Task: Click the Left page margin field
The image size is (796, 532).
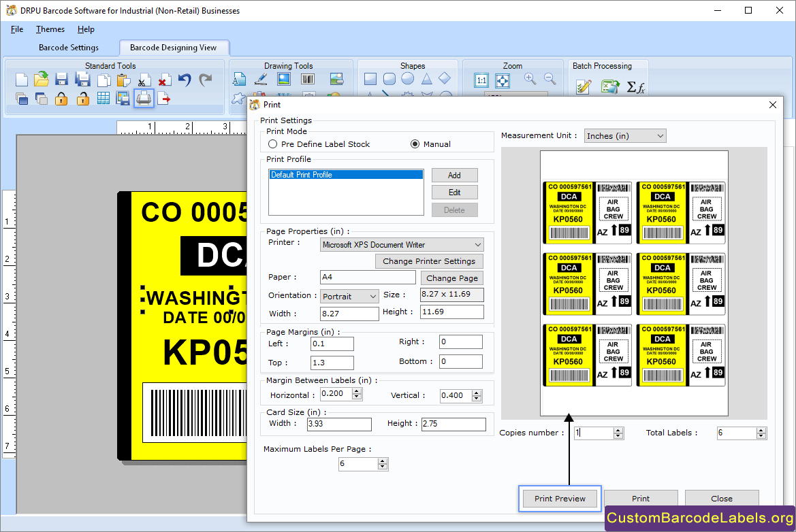Action: 332,344
